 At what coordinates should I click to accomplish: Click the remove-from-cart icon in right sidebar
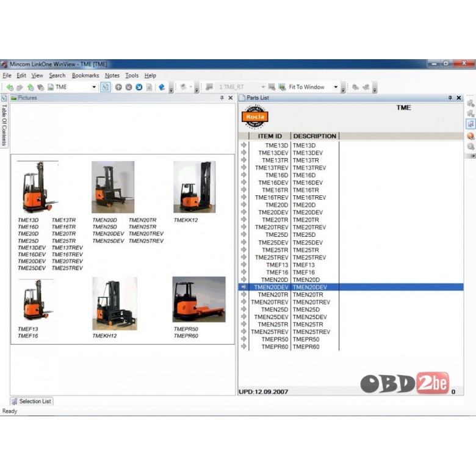[471, 114]
